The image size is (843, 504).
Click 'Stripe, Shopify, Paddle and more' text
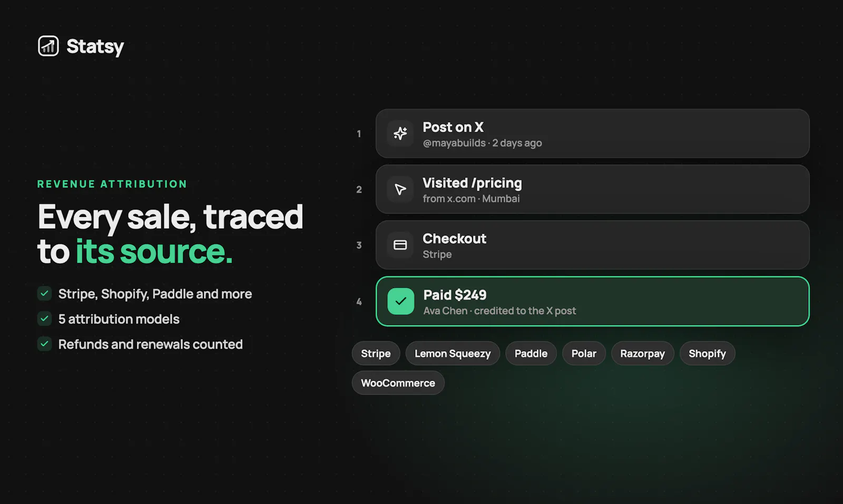coord(155,294)
